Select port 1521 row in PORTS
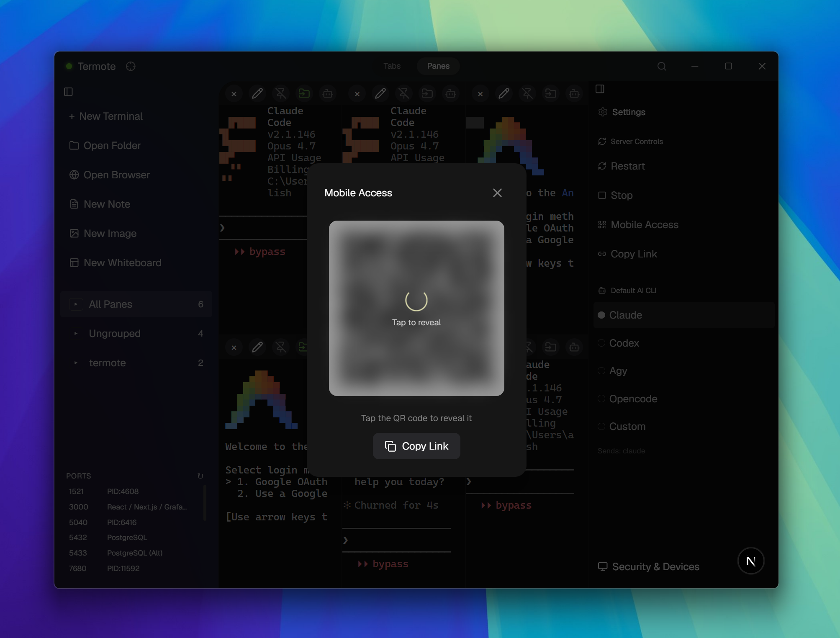This screenshot has height=638, width=840. tap(134, 491)
